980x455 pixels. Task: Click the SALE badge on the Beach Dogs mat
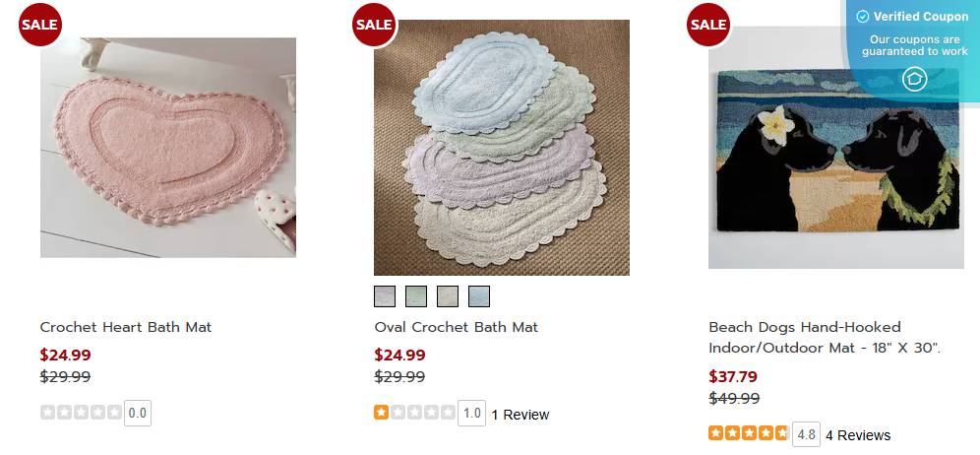pos(708,25)
